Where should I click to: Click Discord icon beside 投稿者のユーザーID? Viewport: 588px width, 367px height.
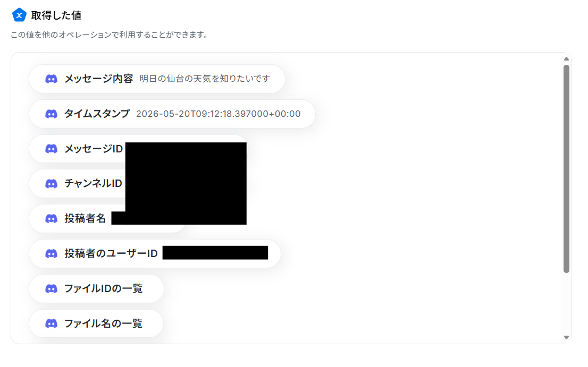pos(52,254)
